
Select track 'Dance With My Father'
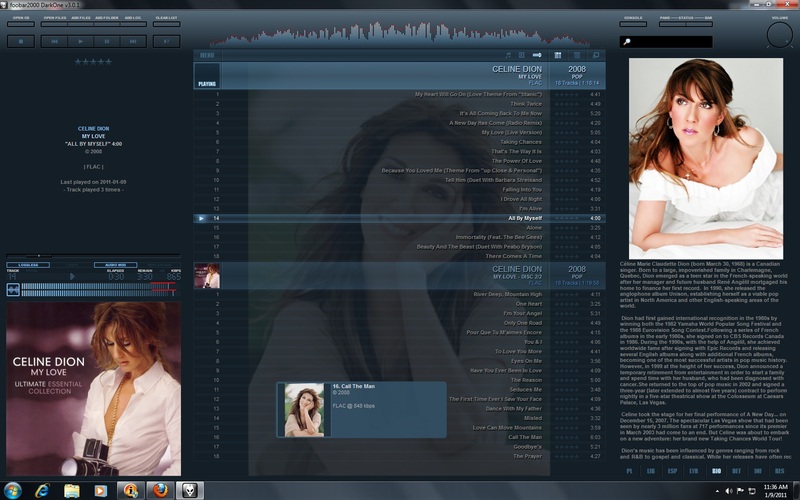tap(399, 408)
